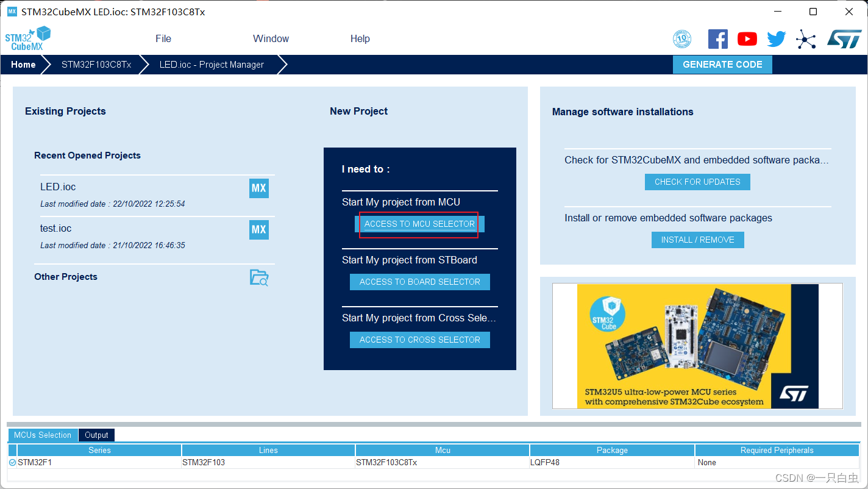Click the CHECK FOR UPDATES button
Image resolution: width=868 pixels, height=489 pixels.
(x=697, y=182)
